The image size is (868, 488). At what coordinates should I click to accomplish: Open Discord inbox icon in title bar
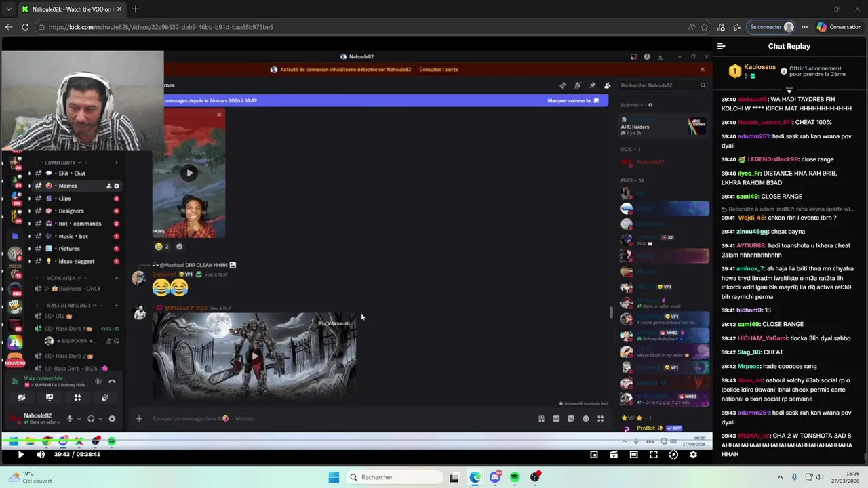tap(633, 57)
